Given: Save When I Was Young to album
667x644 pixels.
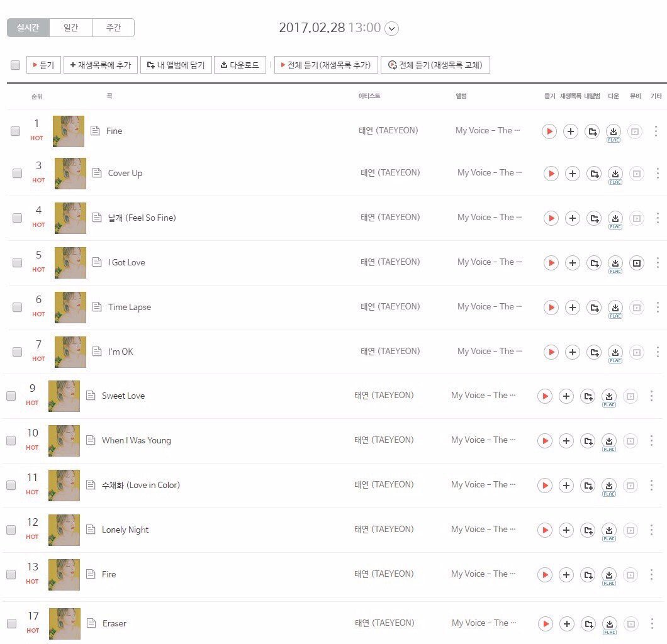Looking at the screenshot, I should [x=588, y=441].
